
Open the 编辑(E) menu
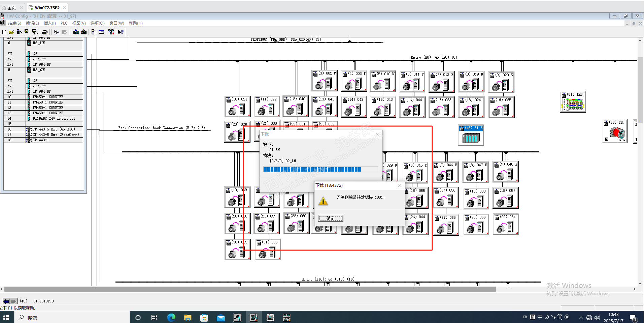tap(32, 23)
